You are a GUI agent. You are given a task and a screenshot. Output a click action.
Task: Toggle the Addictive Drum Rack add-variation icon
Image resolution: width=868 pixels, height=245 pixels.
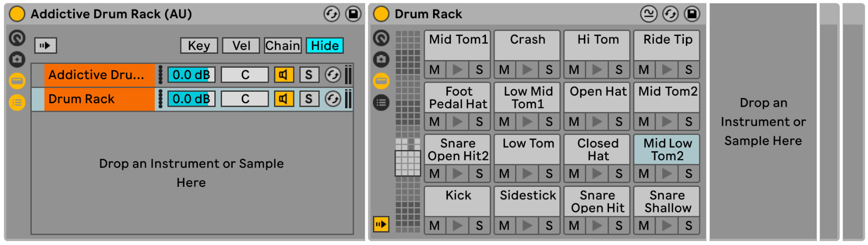click(17, 59)
